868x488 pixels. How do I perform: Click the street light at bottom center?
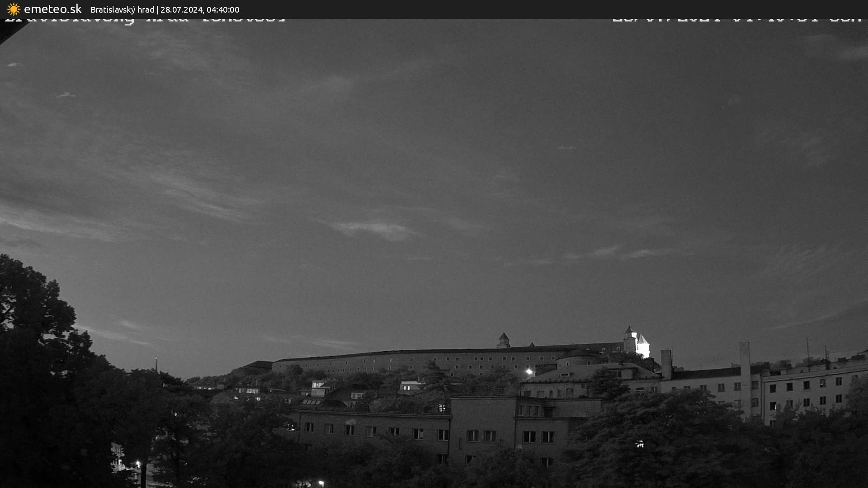[x=321, y=483]
